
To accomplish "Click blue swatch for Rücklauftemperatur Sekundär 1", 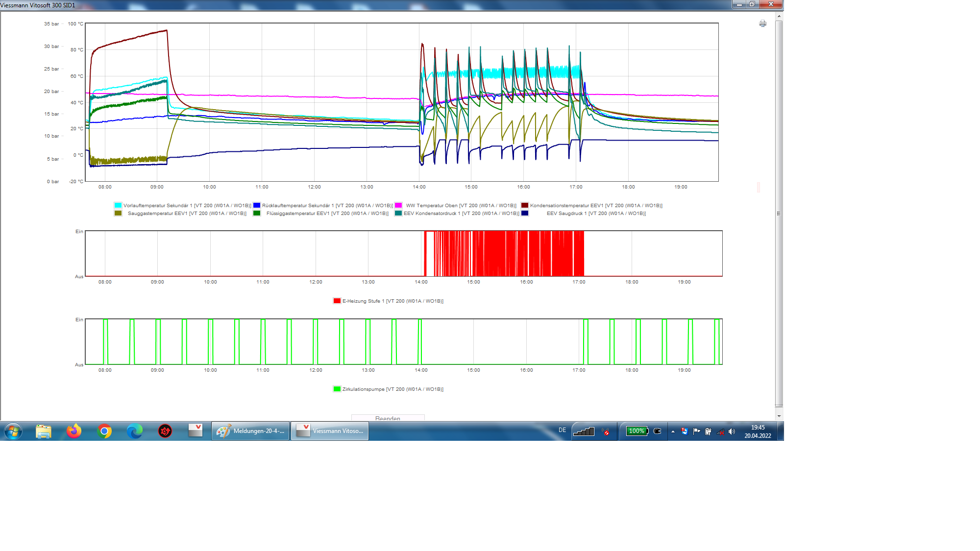I will [x=257, y=205].
